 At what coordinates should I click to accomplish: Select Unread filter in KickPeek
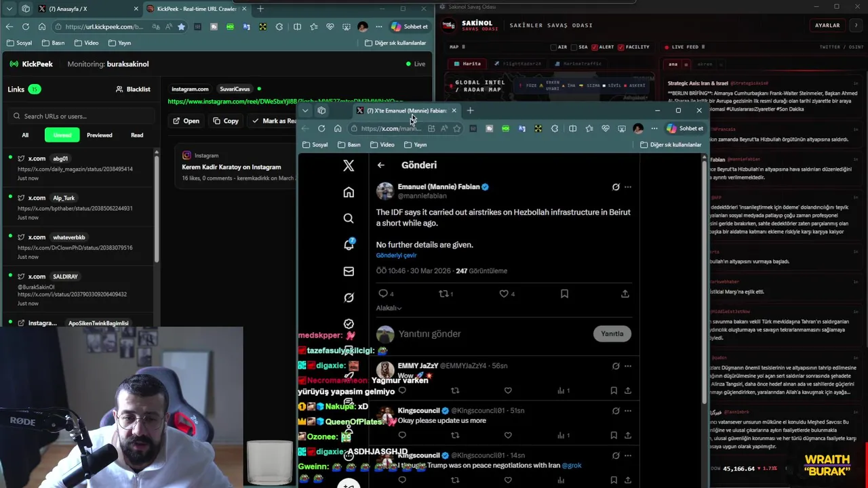(x=62, y=135)
